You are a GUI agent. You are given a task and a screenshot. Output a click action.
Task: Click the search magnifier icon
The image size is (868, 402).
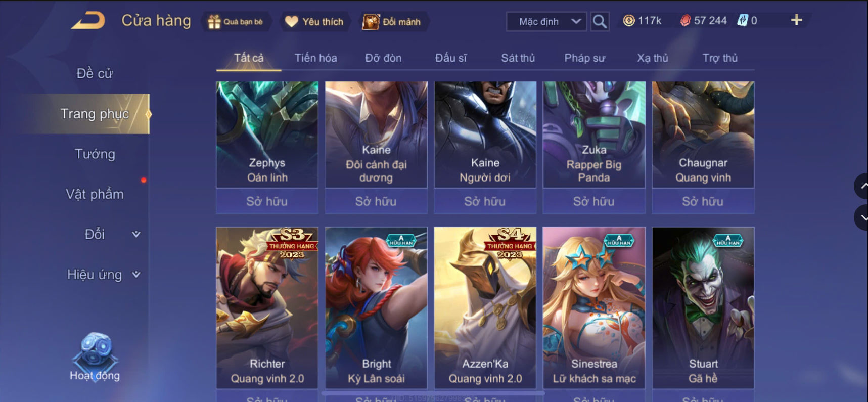tap(600, 22)
